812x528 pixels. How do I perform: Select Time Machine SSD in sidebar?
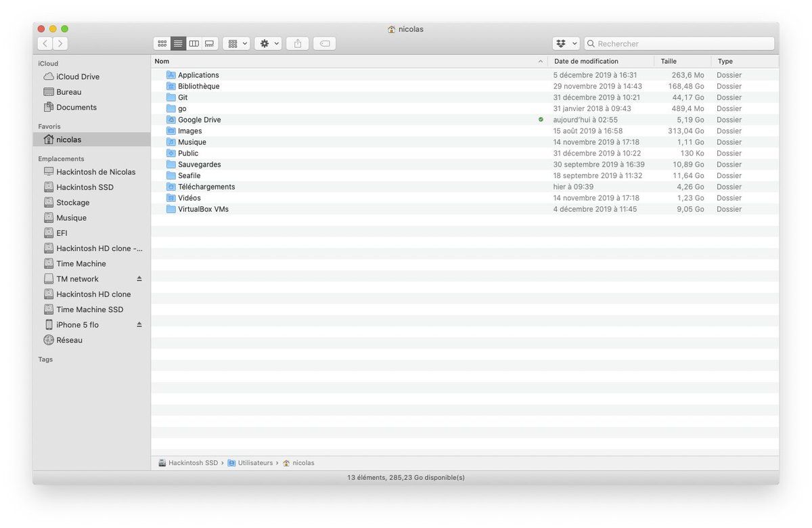[x=89, y=309]
